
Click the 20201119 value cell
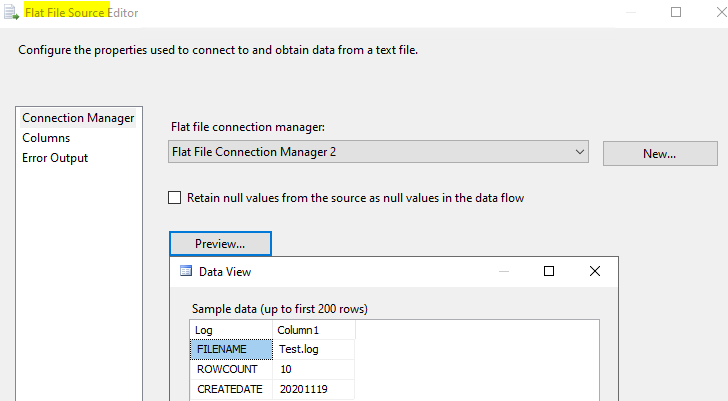tap(314, 389)
